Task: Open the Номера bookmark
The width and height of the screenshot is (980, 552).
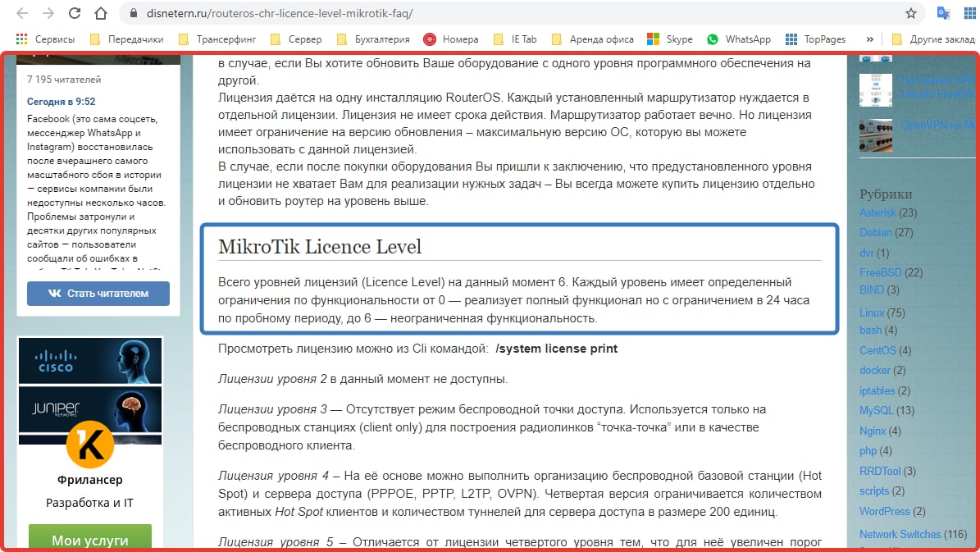Action: 450,39
